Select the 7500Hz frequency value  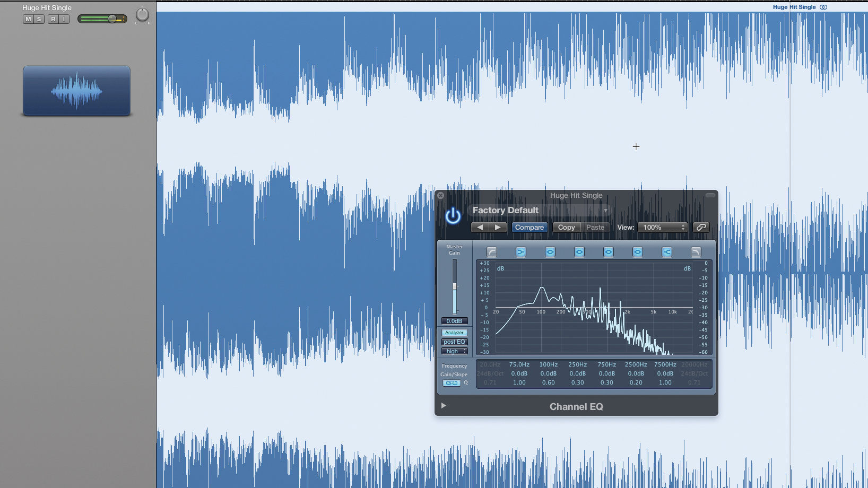(x=665, y=364)
